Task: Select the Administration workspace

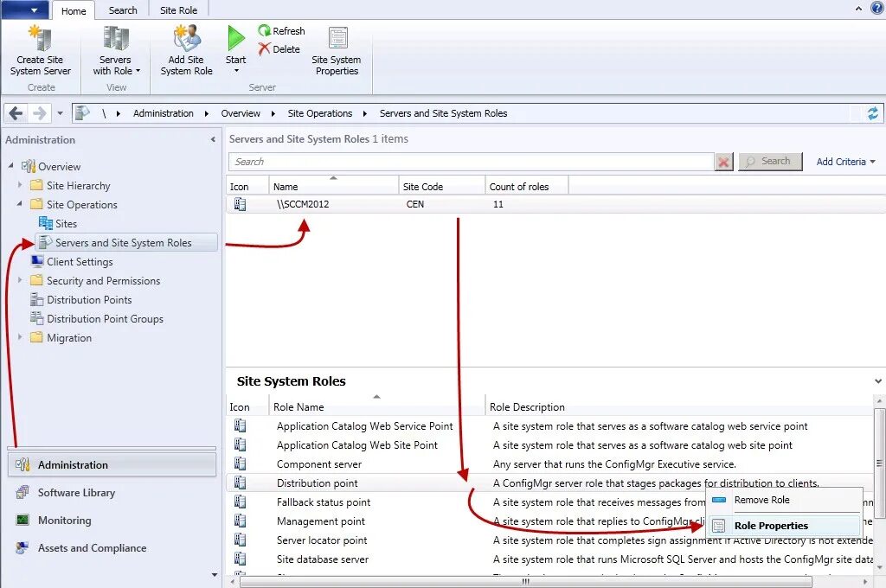Action: (112, 465)
